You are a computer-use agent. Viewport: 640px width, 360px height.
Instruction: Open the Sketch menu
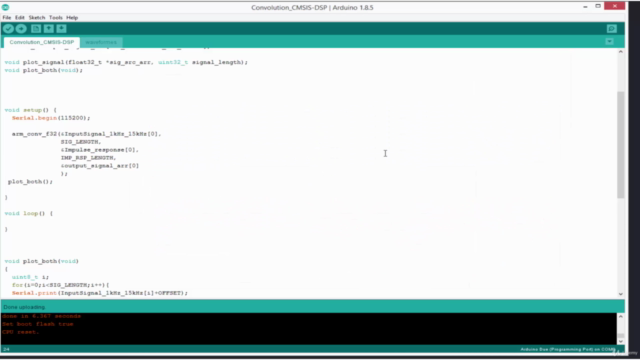(37, 18)
